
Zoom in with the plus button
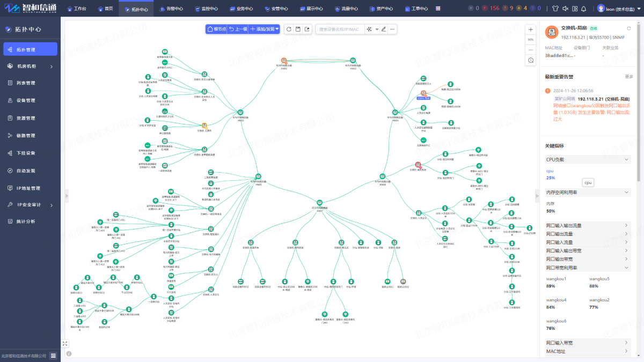pos(531,29)
